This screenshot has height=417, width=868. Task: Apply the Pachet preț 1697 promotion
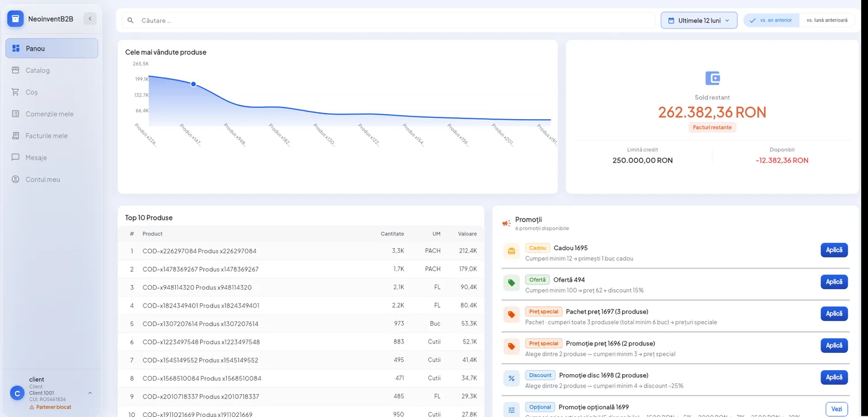834,313
